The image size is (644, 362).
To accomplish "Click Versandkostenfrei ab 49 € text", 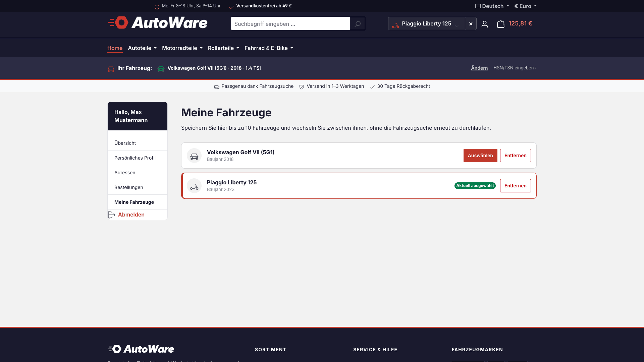I will click(264, 6).
